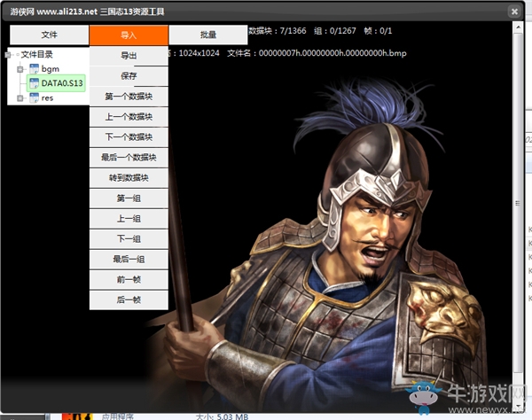Click the vertical scrollbar down arrow

(x=518, y=406)
